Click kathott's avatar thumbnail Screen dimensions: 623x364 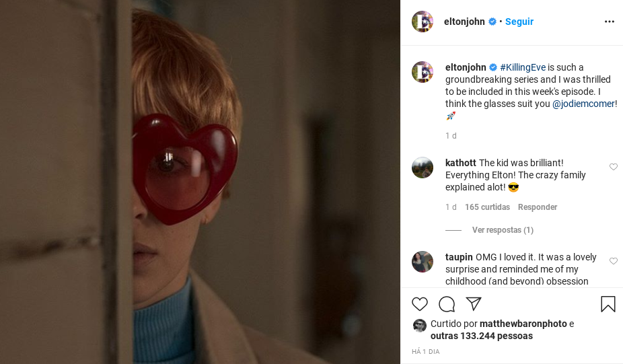[423, 168]
